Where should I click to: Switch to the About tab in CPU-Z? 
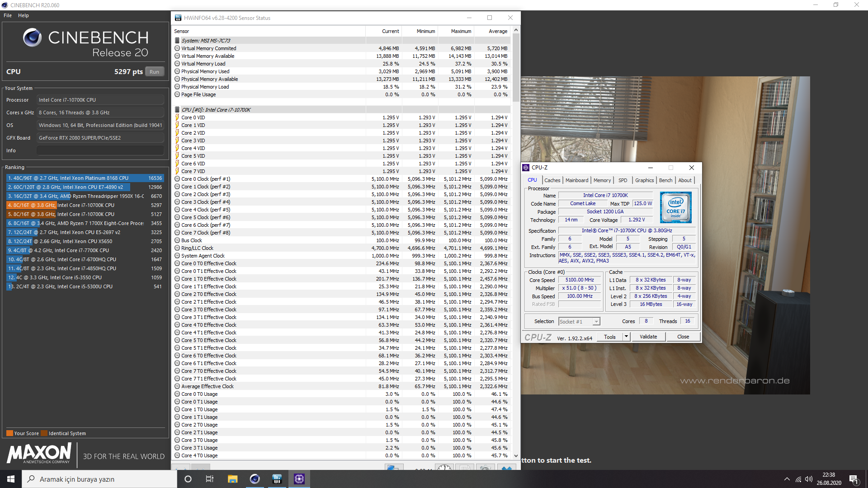point(685,180)
